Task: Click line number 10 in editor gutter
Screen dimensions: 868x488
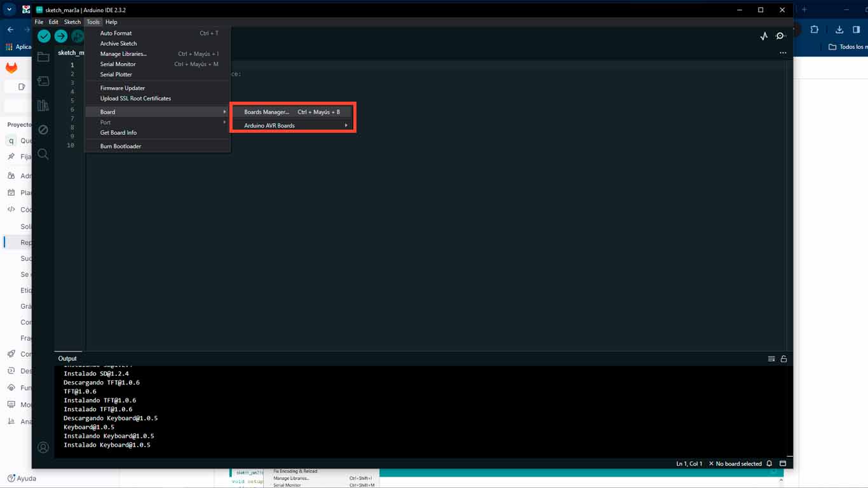Action: point(71,146)
